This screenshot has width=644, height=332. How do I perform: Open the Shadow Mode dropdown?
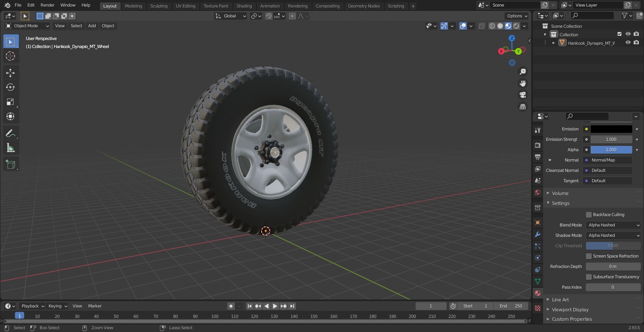(x=613, y=235)
